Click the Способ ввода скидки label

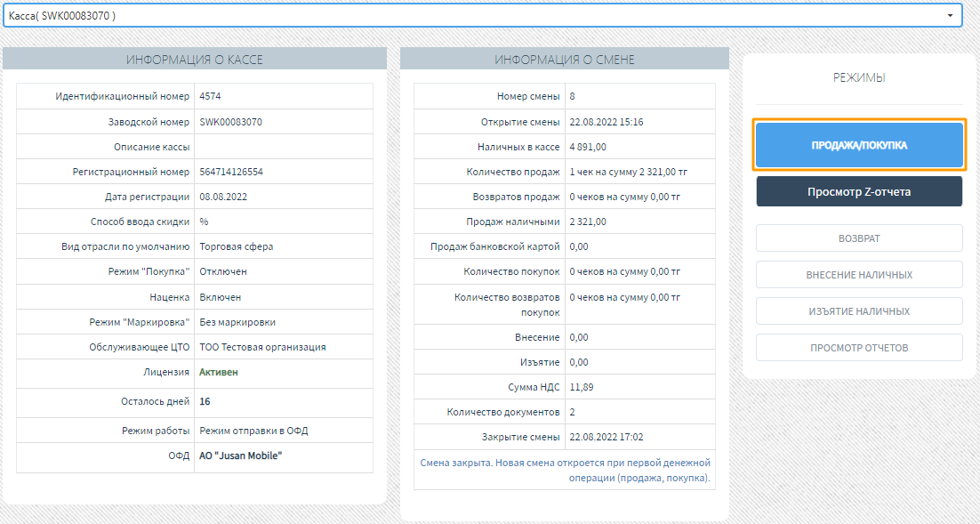(x=140, y=222)
